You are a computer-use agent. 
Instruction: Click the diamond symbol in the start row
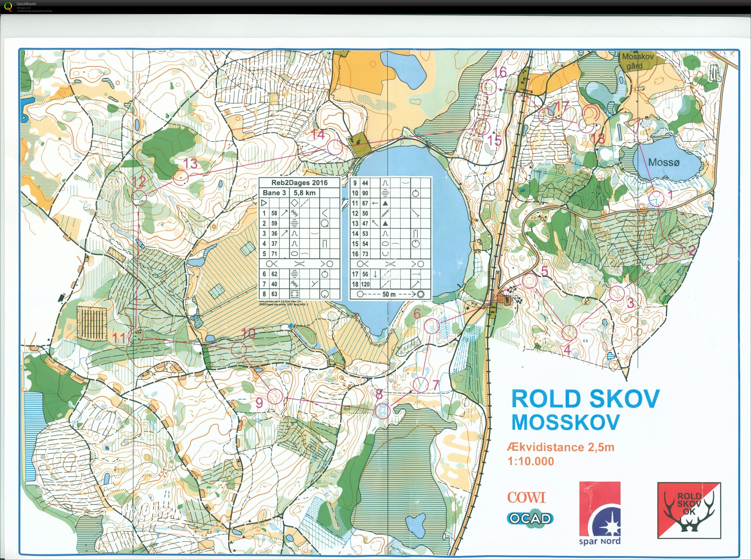pos(294,203)
